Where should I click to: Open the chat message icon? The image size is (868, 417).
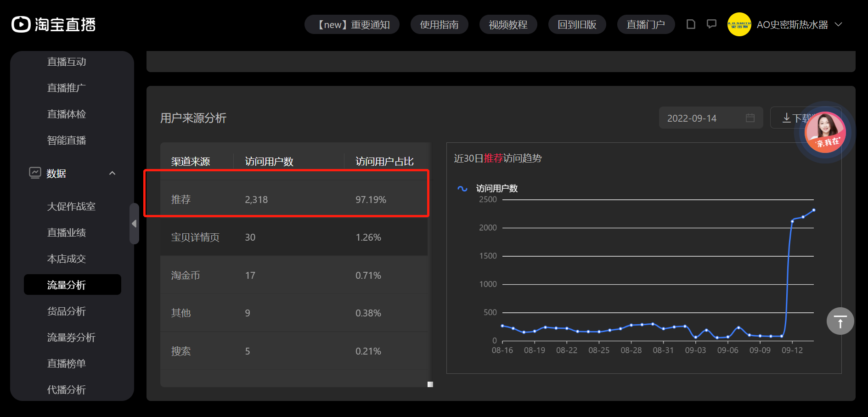click(x=711, y=24)
